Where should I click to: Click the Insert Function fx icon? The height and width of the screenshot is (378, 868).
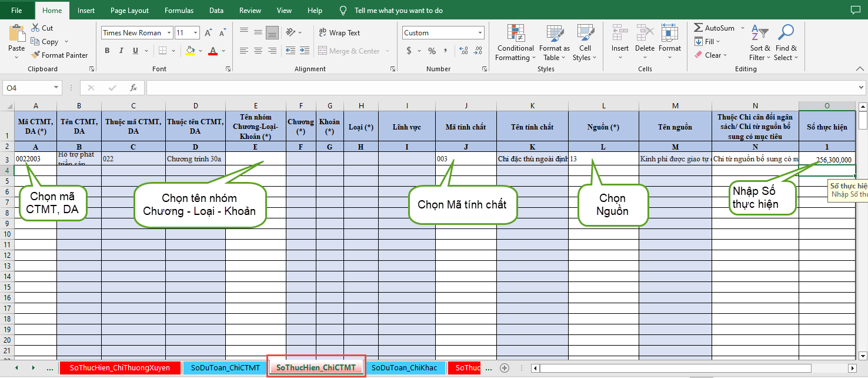pyautogui.click(x=133, y=88)
